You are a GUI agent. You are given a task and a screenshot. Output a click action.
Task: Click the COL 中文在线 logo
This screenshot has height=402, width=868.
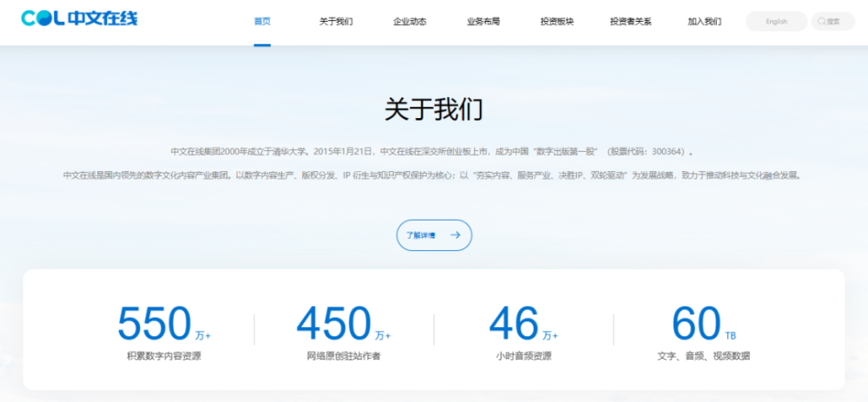click(79, 17)
